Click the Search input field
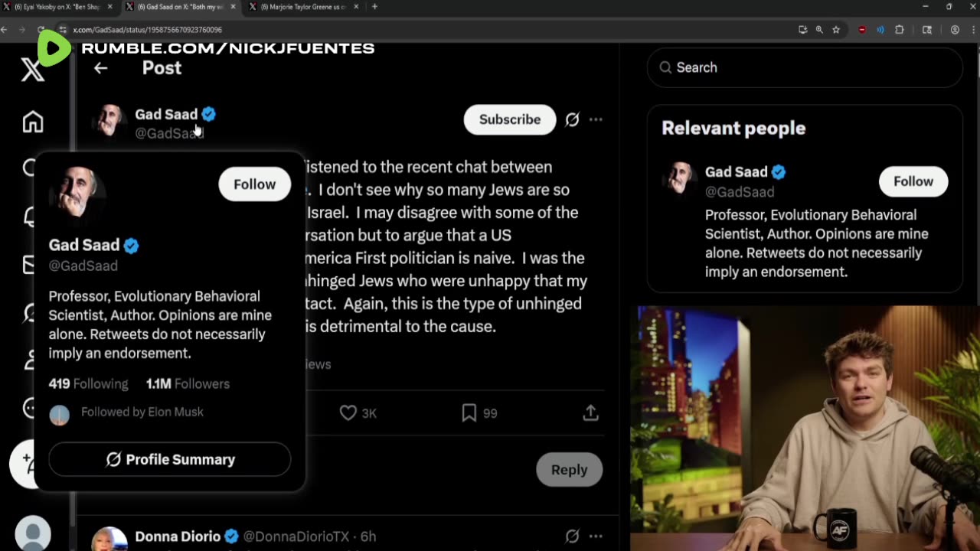 [805, 67]
